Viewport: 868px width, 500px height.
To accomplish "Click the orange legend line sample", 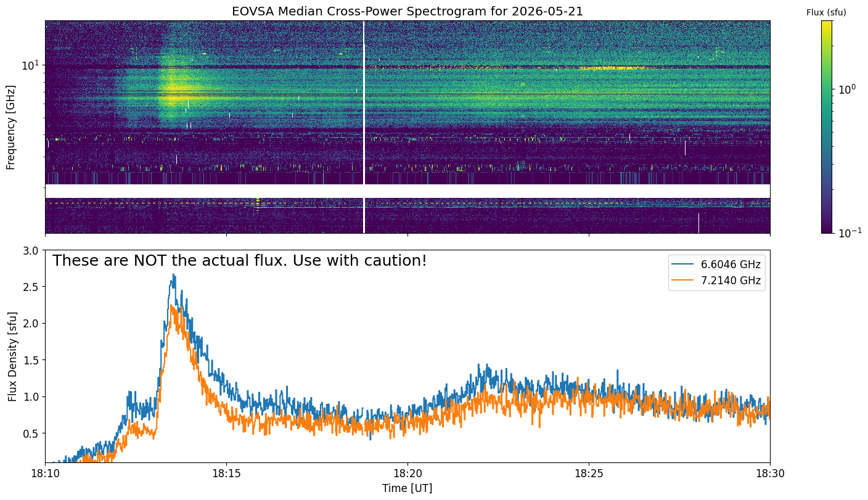I will coord(682,281).
